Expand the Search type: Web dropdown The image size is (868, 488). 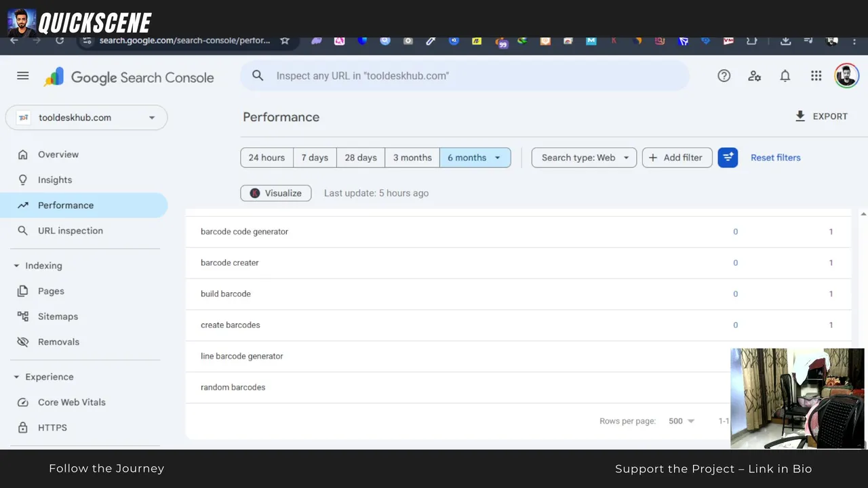pos(584,158)
